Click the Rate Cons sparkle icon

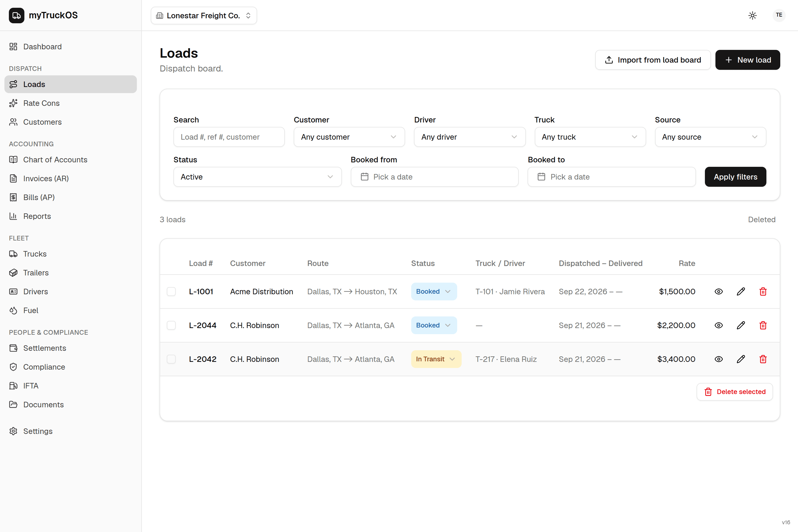click(x=13, y=103)
